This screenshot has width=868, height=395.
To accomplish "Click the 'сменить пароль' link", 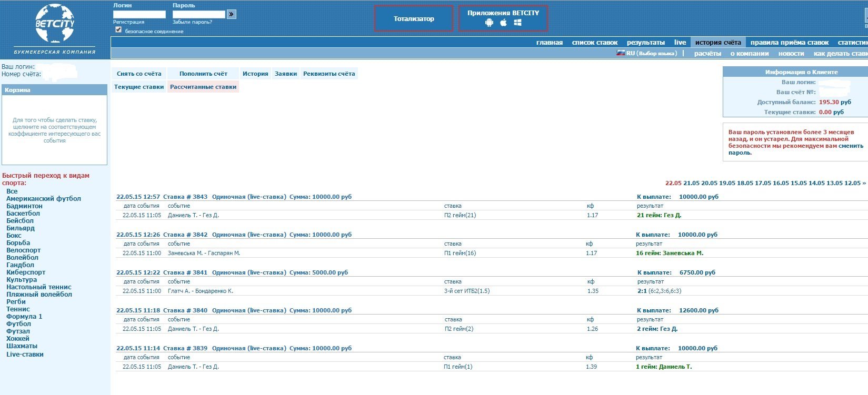I will click(851, 146).
